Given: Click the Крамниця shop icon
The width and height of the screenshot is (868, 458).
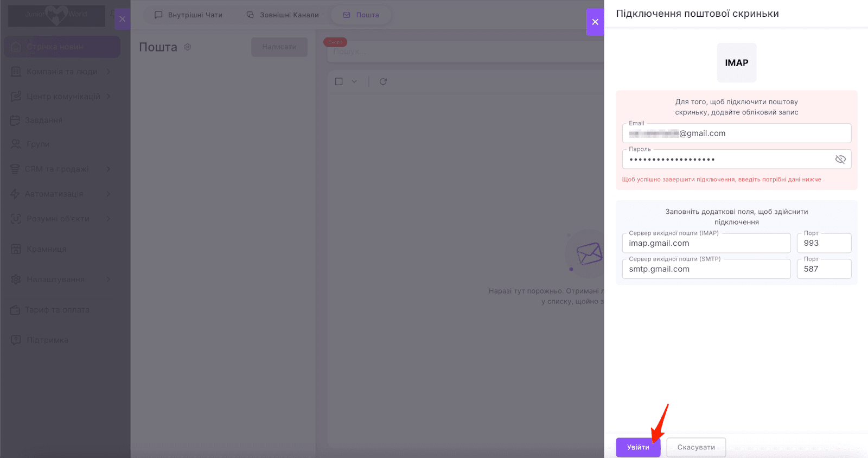Looking at the screenshot, I should point(16,249).
